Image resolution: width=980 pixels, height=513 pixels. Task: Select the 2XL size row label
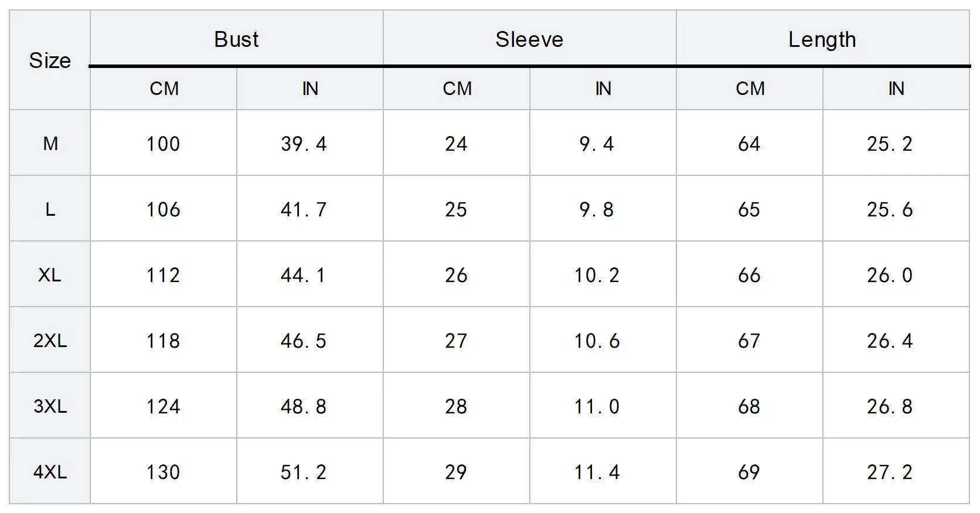point(50,341)
